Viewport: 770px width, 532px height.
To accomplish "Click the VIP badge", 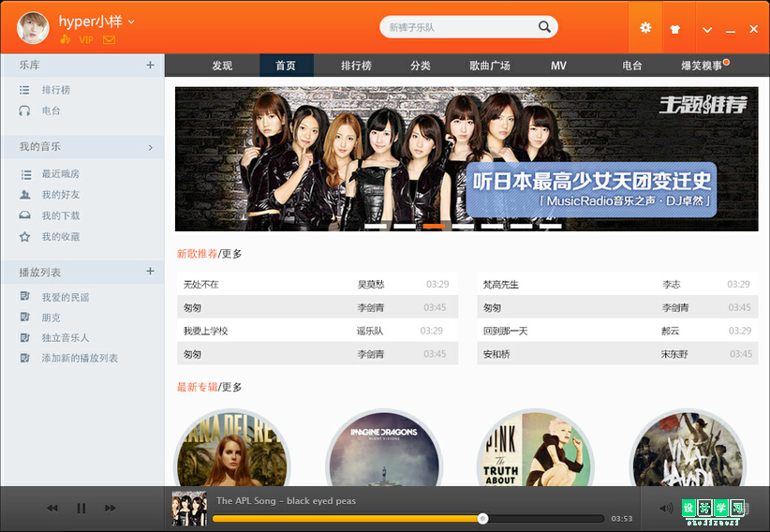I will [x=86, y=39].
